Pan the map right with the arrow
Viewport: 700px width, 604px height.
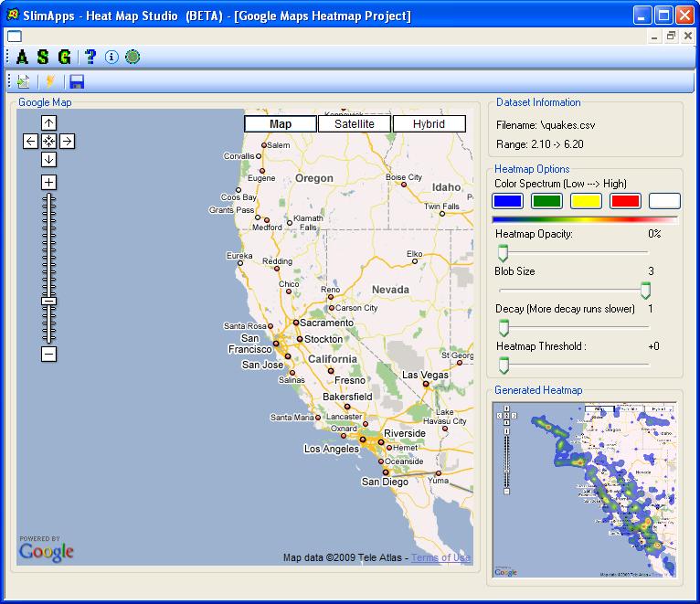pyautogui.click(x=67, y=142)
